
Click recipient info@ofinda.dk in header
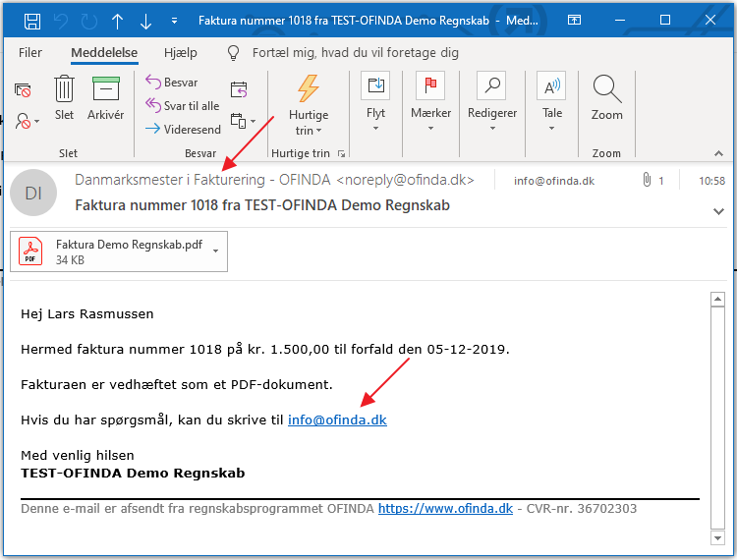tap(554, 181)
